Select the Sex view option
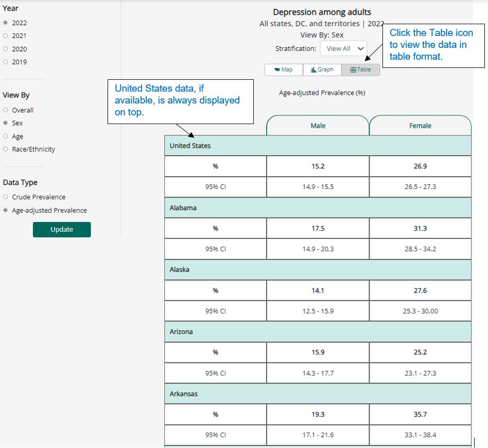The image size is (488, 448). click(5, 123)
